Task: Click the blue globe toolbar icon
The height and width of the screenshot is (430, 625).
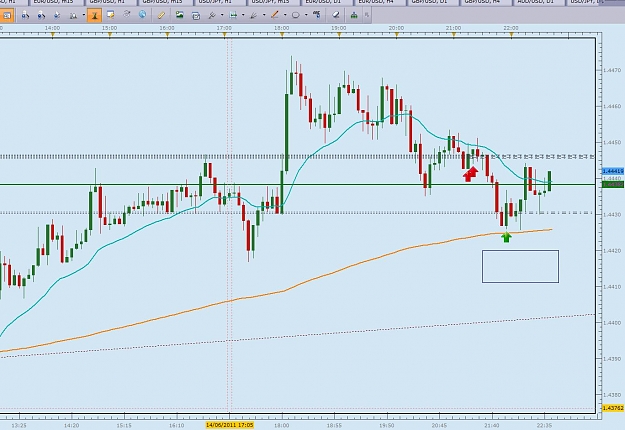Action: 142,15
